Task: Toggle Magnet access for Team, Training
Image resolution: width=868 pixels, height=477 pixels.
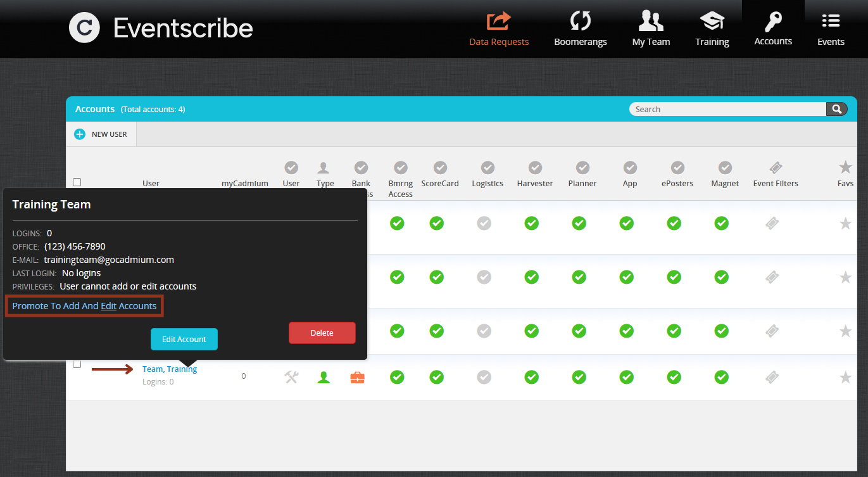Action: pos(722,377)
